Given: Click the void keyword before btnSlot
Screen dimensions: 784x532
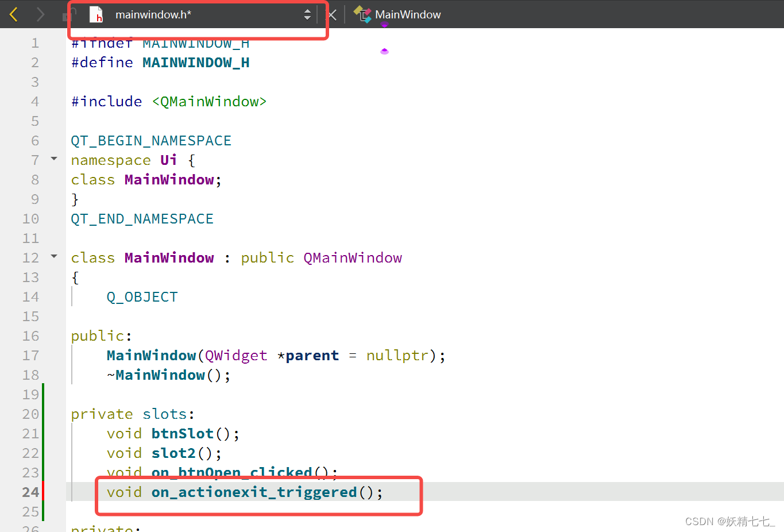Looking at the screenshot, I should pyautogui.click(x=125, y=434).
